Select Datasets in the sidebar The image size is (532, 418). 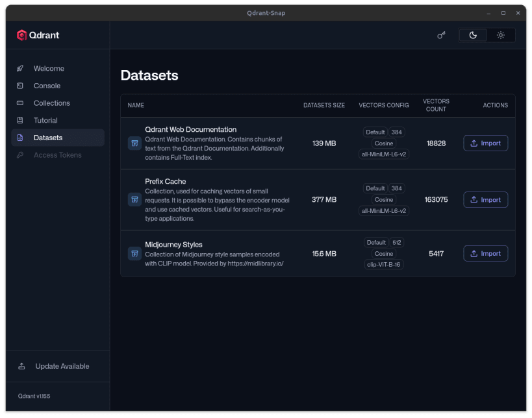(x=58, y=138)
